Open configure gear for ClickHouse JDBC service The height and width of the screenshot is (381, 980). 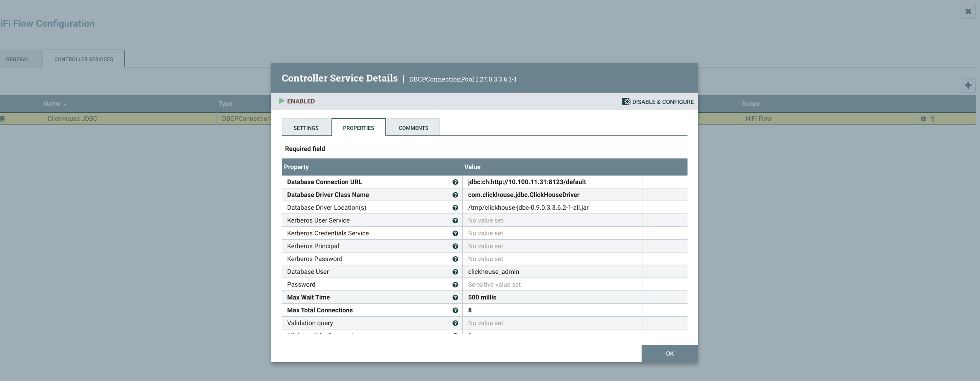(x=923, y=119)
